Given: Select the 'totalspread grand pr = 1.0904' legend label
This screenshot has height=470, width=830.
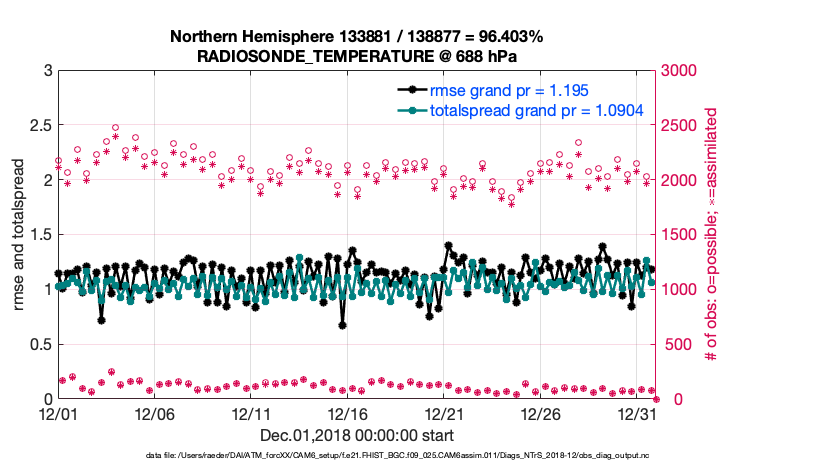Looking at the screenshot, I should 536,110.
